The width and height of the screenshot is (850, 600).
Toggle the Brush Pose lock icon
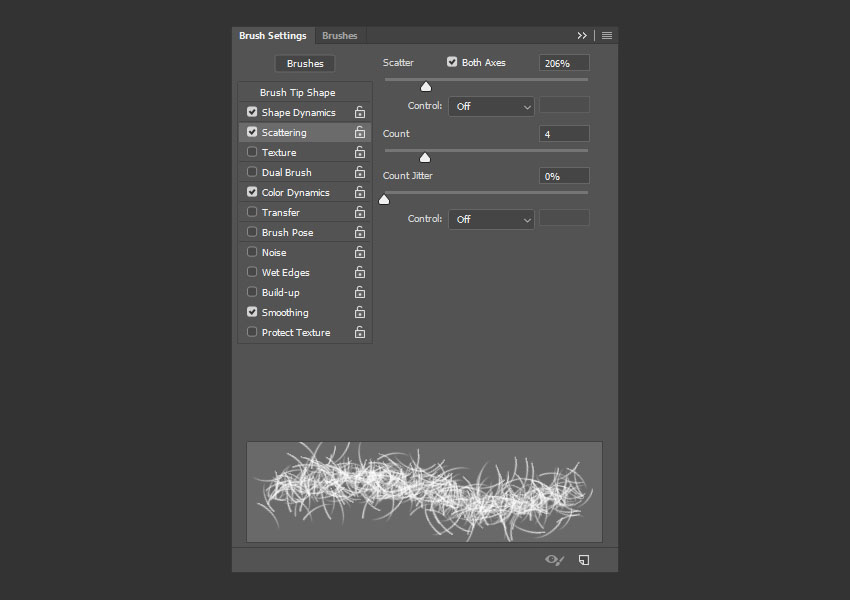click(360, 233)
